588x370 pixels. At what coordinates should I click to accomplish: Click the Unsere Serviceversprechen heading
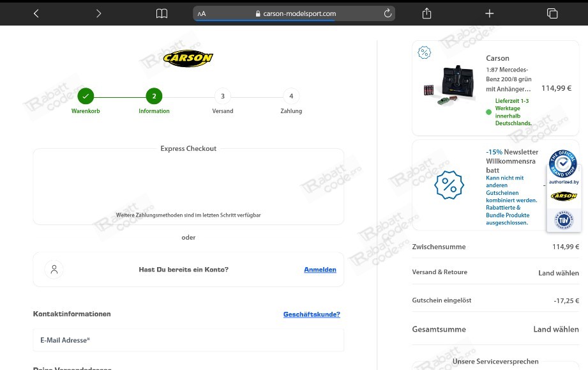click(495, 361)
